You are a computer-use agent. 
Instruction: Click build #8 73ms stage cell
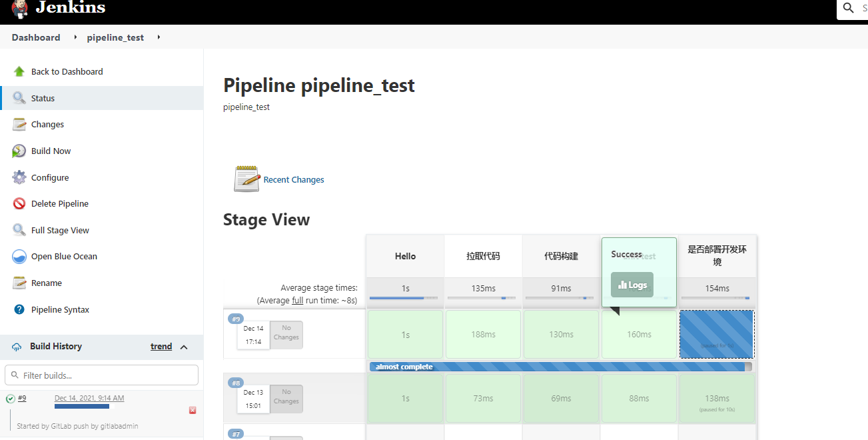pyautogui.click(x=483, y=398)
